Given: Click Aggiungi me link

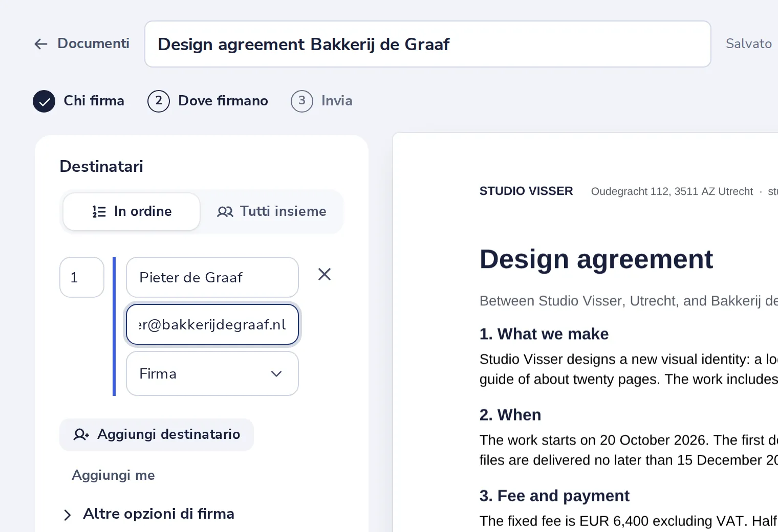Looking at the screenshot, I should click(113, 475).
